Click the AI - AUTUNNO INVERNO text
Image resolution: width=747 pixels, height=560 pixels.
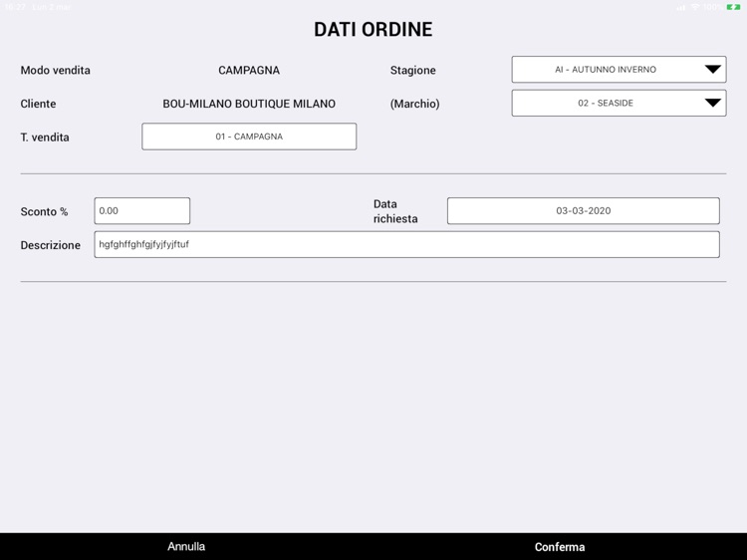[606, 70]
